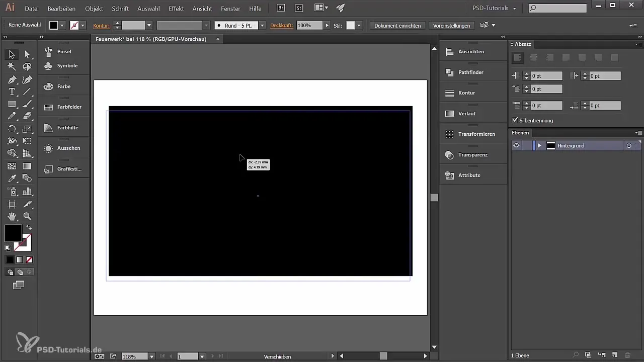Select the Gradient tool
Image resolution: width=644 pixels, height=362 pixels.
[x=27, y=166]
